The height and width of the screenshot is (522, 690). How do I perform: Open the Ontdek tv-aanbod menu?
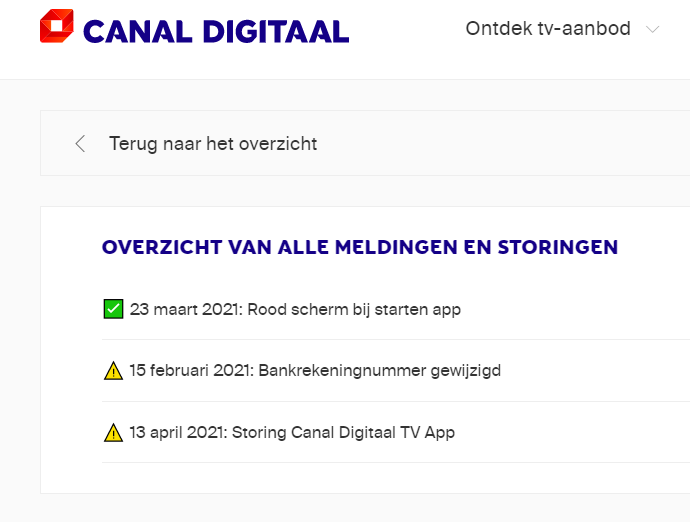pyautogui.click(x=548, y=29)
